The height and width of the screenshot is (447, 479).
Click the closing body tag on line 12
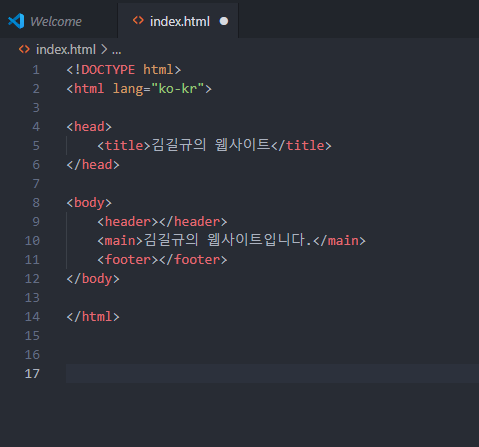pos(93,279)
